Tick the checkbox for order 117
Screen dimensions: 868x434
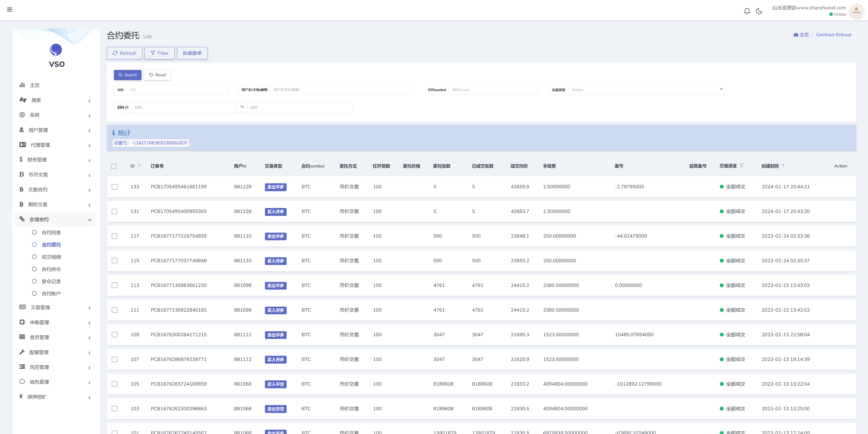pos(115,236)
